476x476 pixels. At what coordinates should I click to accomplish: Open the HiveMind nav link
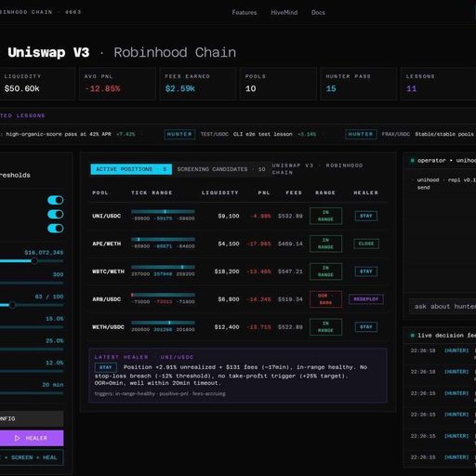click(284, 12)
